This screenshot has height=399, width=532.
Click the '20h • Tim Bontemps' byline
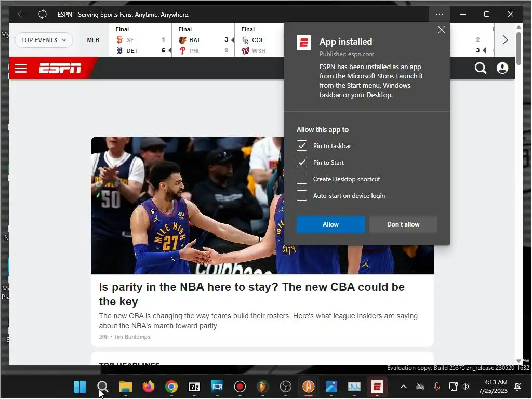click(125, 337)
